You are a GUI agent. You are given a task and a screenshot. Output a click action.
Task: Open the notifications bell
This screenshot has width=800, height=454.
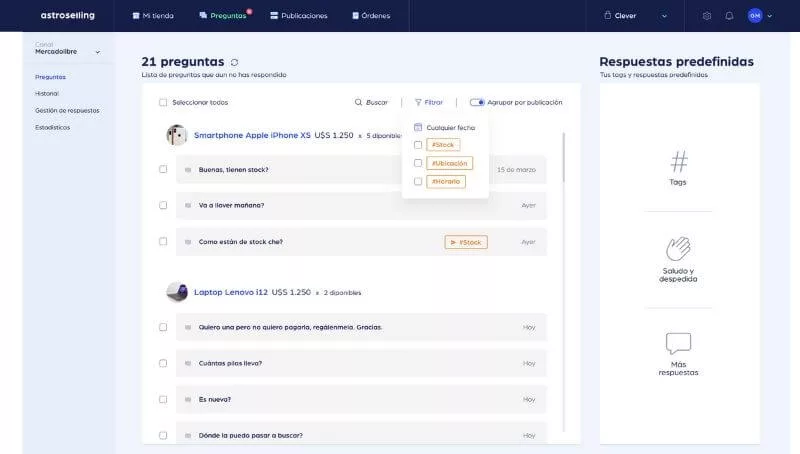pos(729,16)
